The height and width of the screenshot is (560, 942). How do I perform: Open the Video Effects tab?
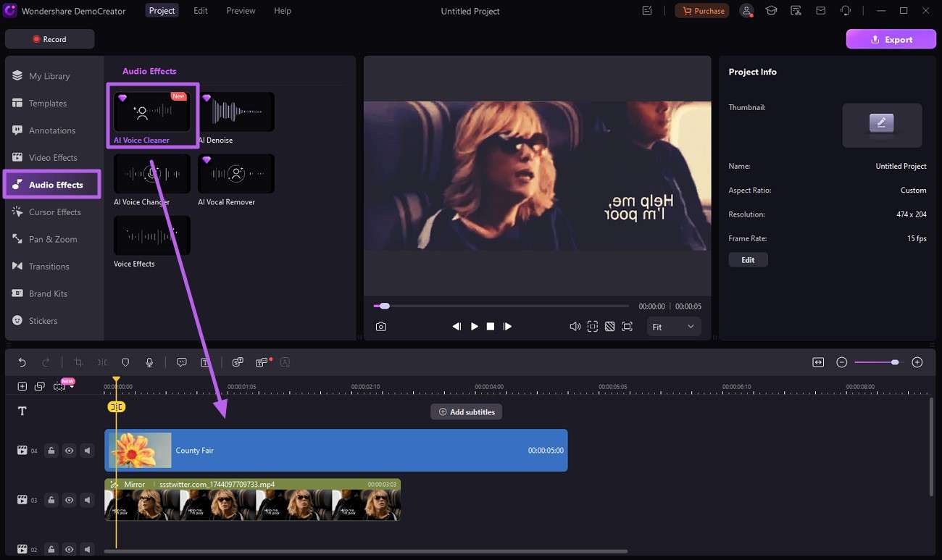(x=52, y=158)
